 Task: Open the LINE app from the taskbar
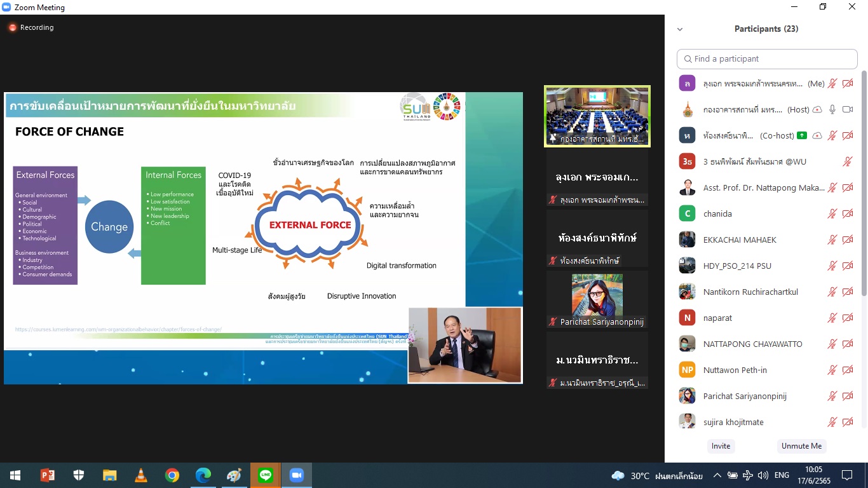click(x=266, y=475)
